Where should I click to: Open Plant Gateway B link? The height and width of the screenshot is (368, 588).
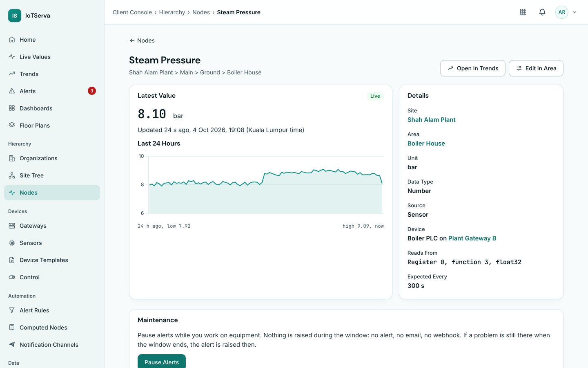472,238
